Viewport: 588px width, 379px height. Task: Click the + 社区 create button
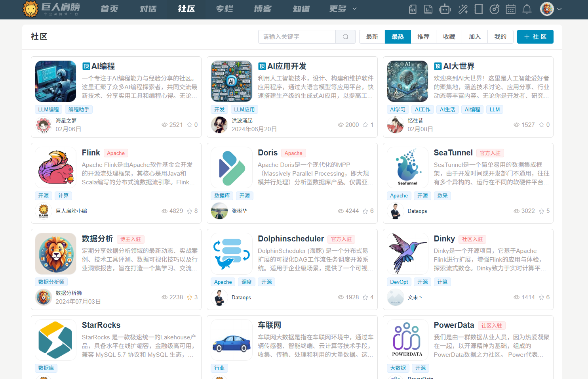[535, 37]
